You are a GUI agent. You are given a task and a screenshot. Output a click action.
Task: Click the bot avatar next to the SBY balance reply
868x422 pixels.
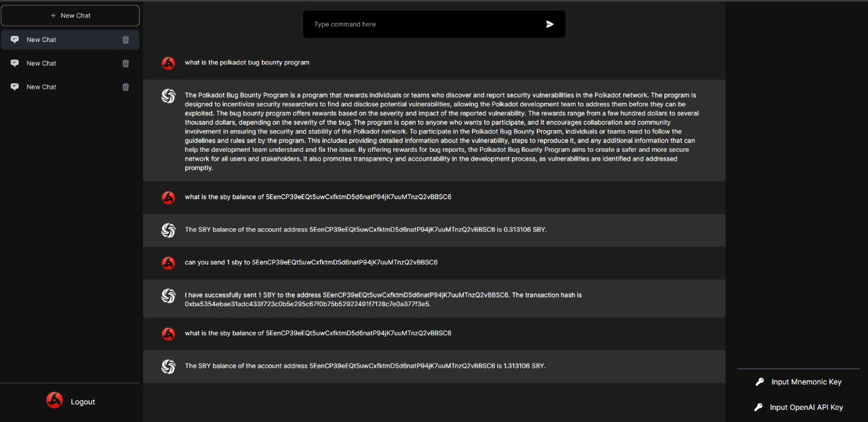coord(167,230)
